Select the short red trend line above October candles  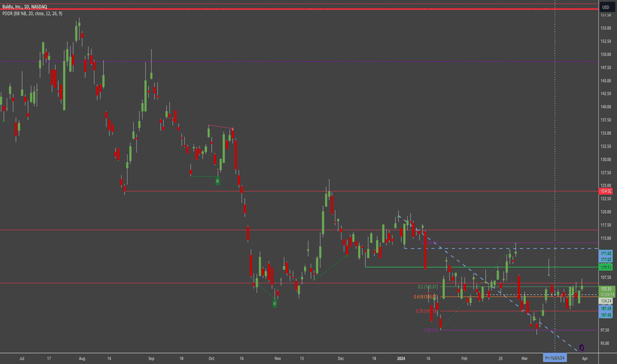point(220,126)
